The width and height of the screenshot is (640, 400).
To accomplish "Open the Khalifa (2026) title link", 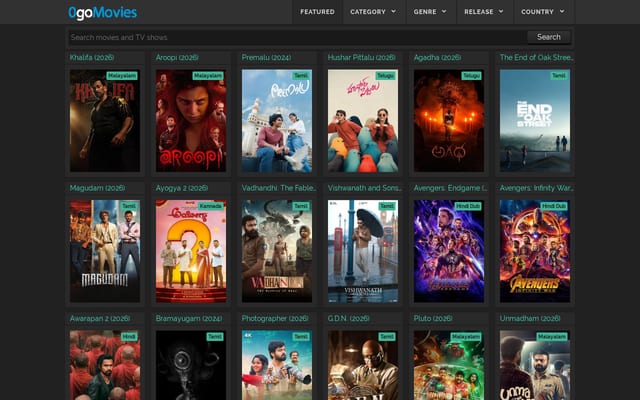I will coord(92,58).
